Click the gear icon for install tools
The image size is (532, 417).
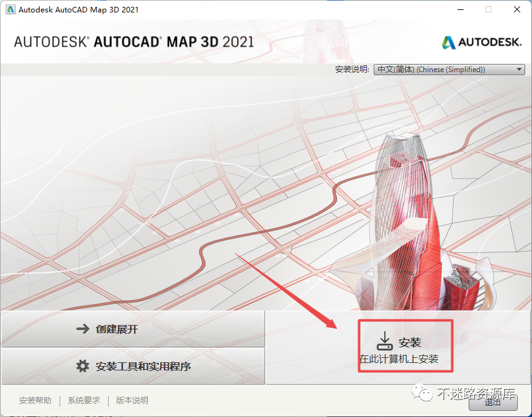[x=83, y=366]
